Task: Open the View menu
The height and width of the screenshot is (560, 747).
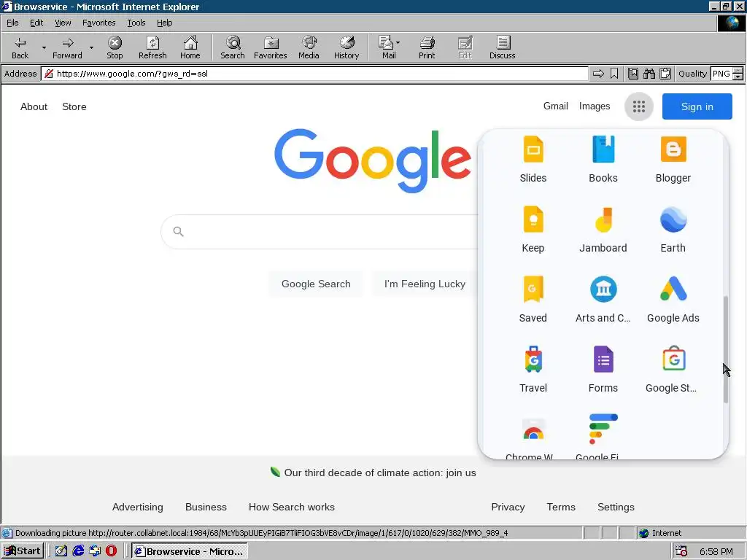Action: point(63,23)
